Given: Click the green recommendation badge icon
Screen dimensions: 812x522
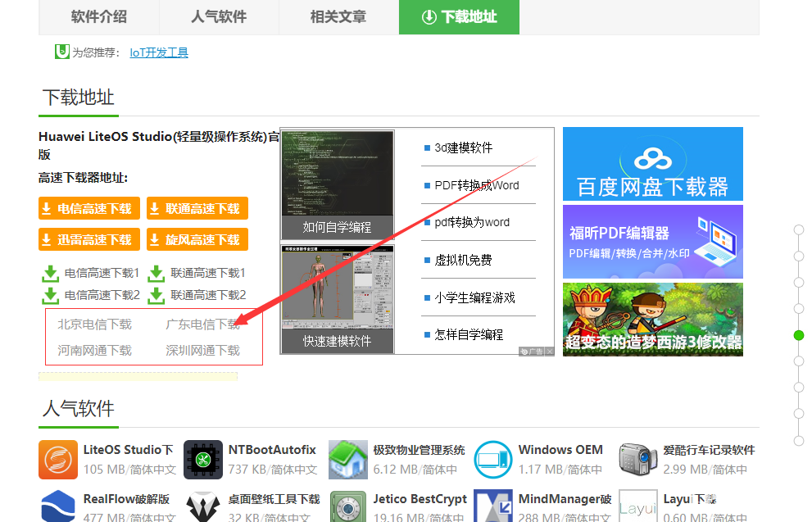Looking at the screenshot, I should coord(62,52).
